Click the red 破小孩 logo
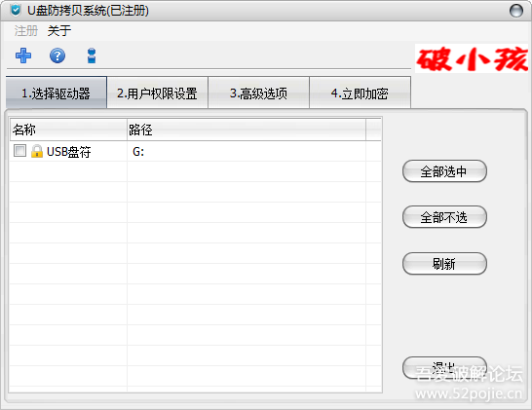The width and height of the screenshot is (532, 410). 473,59
